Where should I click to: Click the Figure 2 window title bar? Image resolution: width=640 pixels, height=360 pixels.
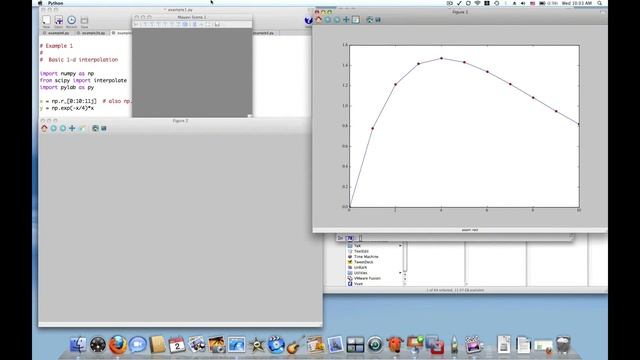(x=180, y=121)
